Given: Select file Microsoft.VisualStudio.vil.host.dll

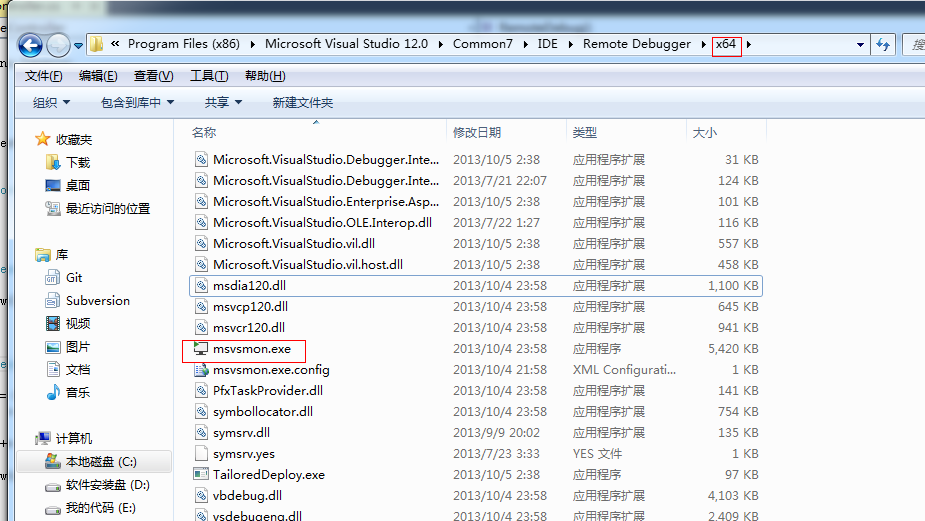Looking at the screenshot, I should tap(308, 264).
